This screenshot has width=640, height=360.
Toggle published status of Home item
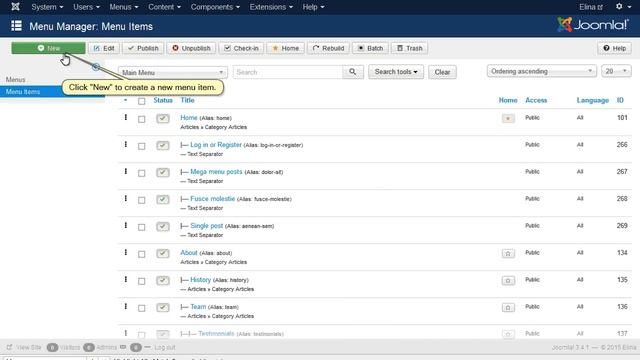(162, 119)
